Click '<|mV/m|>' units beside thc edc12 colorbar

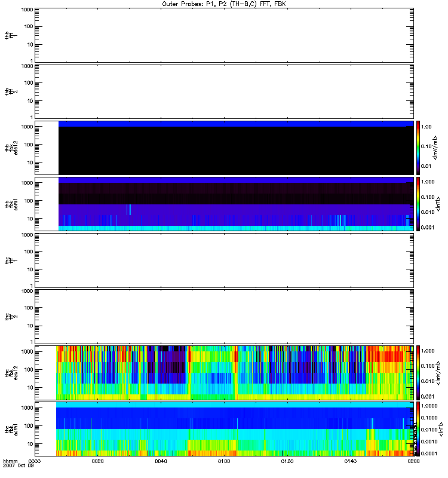click(x=438, y=373)
